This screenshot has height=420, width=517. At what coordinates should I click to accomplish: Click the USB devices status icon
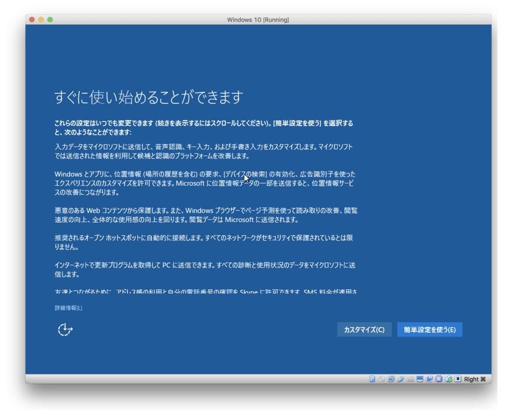[x=400, y=379]
